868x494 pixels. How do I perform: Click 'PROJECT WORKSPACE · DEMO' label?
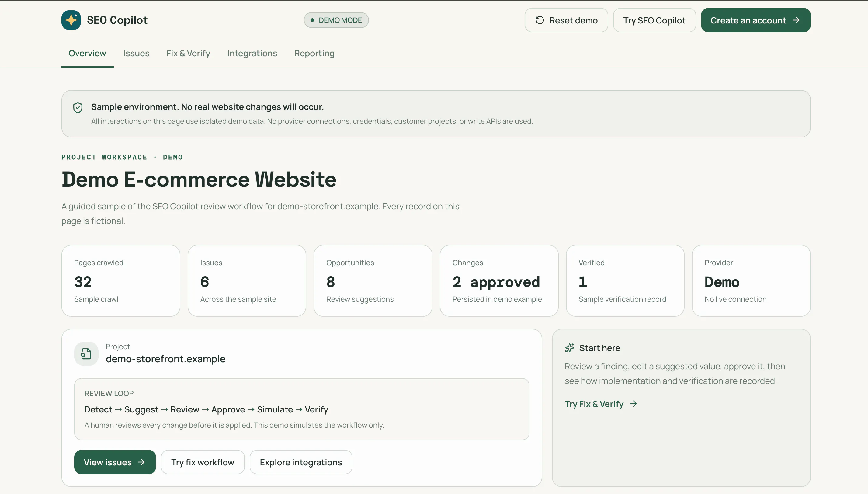tap(122, 157)
